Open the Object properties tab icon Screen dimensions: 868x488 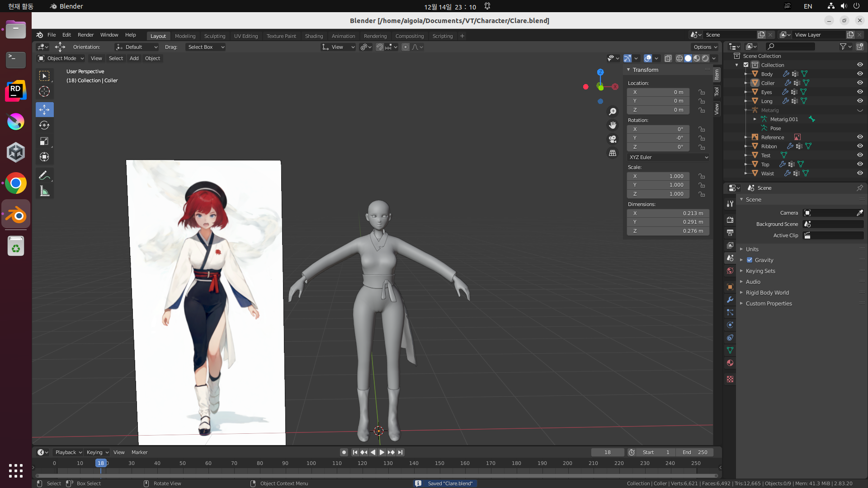(x=730, y=287)
